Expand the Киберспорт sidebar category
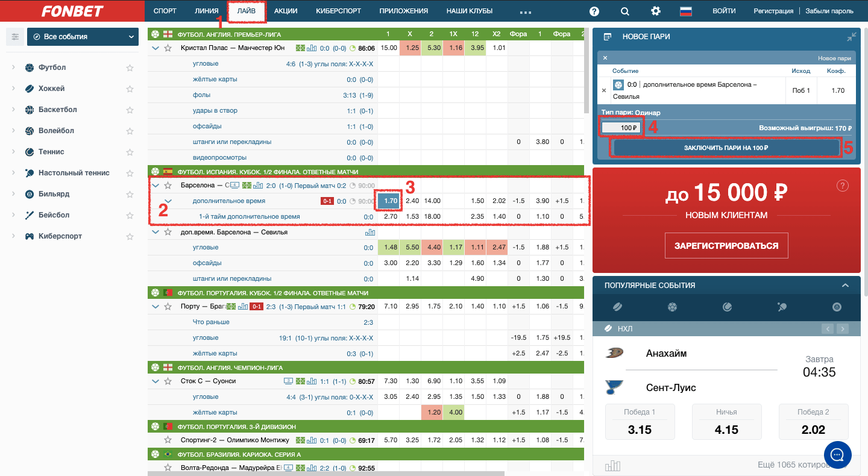This screenshot has width=868, height=476. tap(13, 236)
